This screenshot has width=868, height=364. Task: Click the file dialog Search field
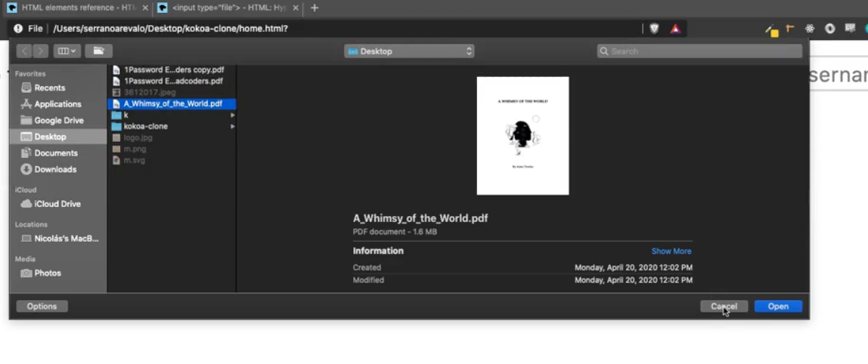(699, 51)
